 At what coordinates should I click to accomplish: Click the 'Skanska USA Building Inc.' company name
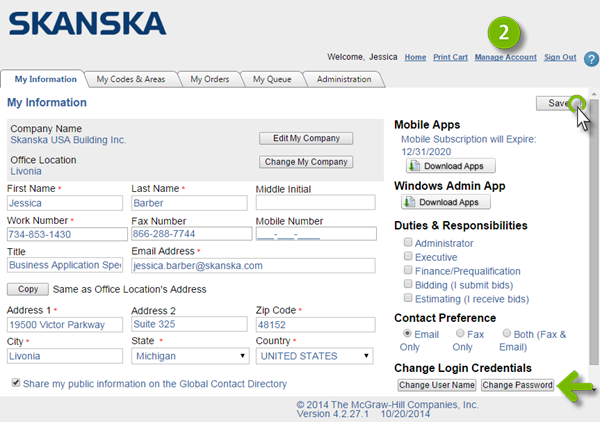(x=68, y=140)
